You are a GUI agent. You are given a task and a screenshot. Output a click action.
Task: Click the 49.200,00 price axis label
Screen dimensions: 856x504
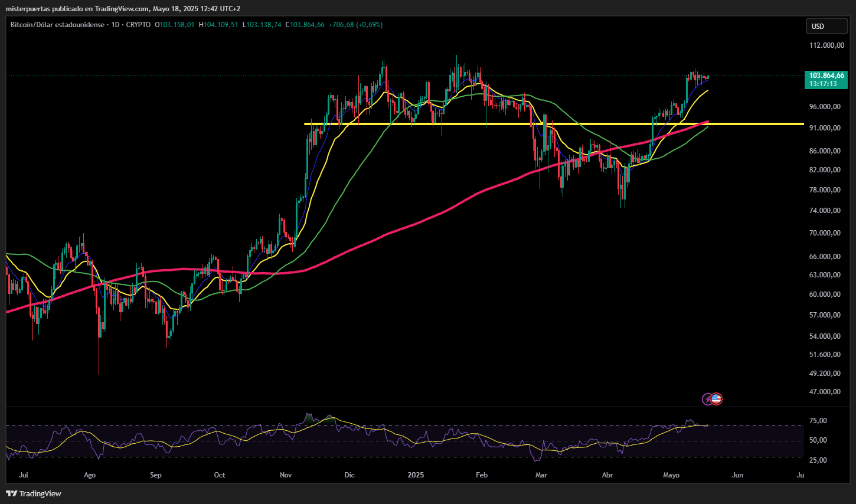[825, 374]
